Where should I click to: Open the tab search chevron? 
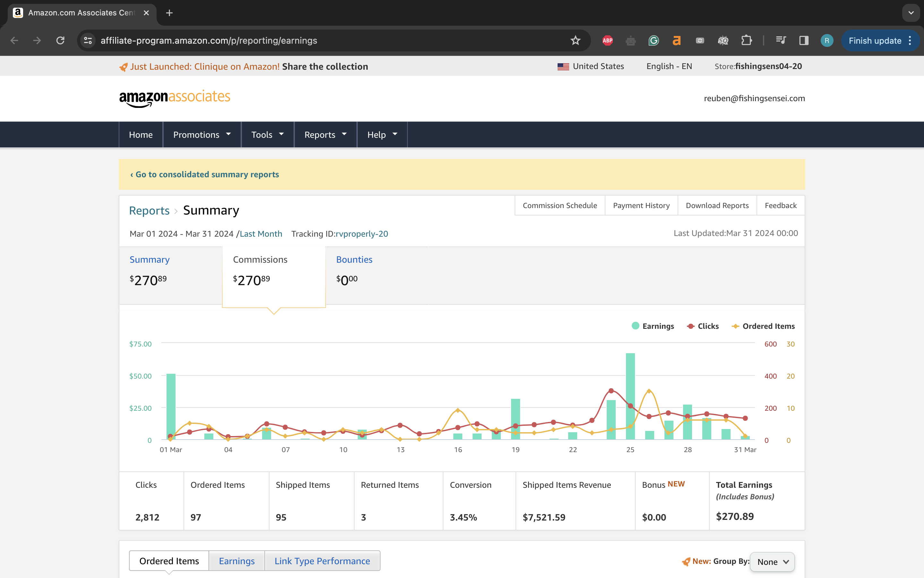pos(911,13)
